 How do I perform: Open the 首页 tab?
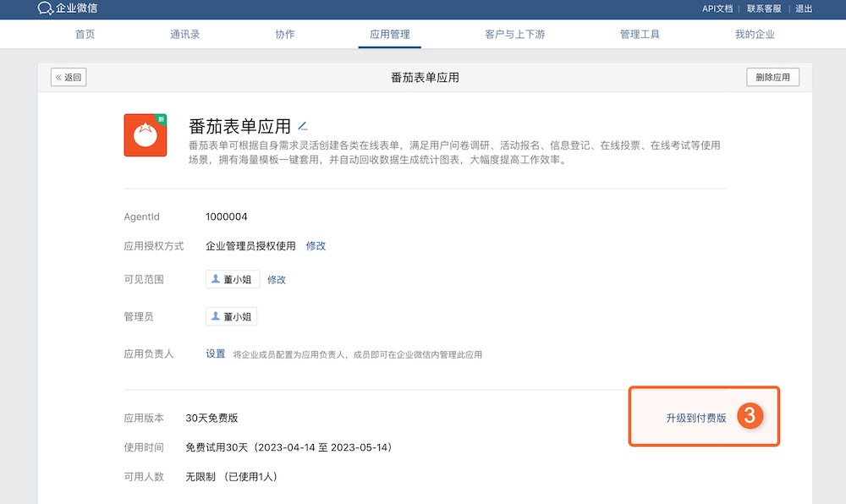[x=85, y=35]
